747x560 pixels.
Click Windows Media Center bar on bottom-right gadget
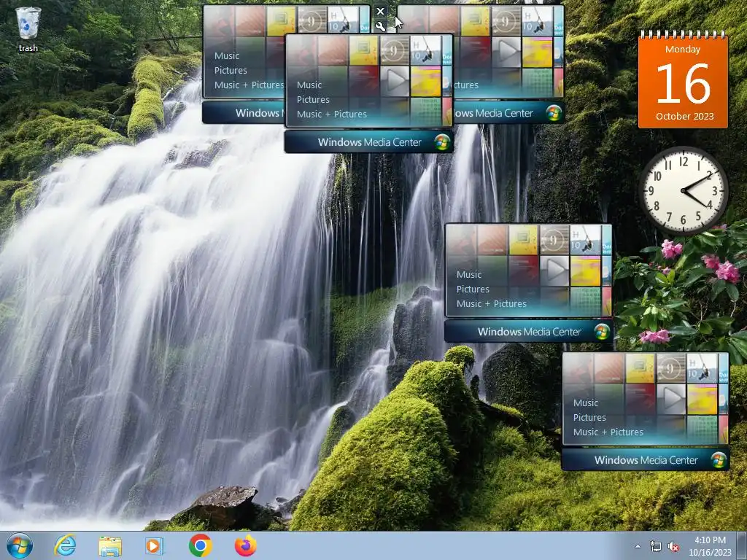(646, 459)
